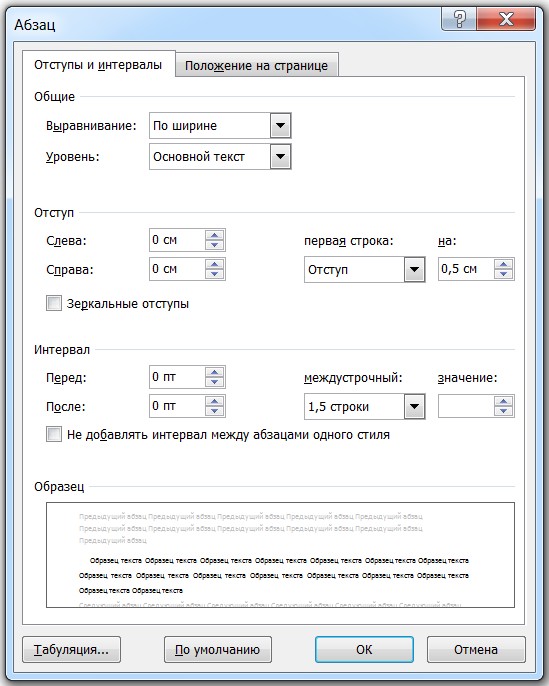Enable Зеркальные отступы checkbox
Screen dimensions: 549x686
(x=54, y=303)
